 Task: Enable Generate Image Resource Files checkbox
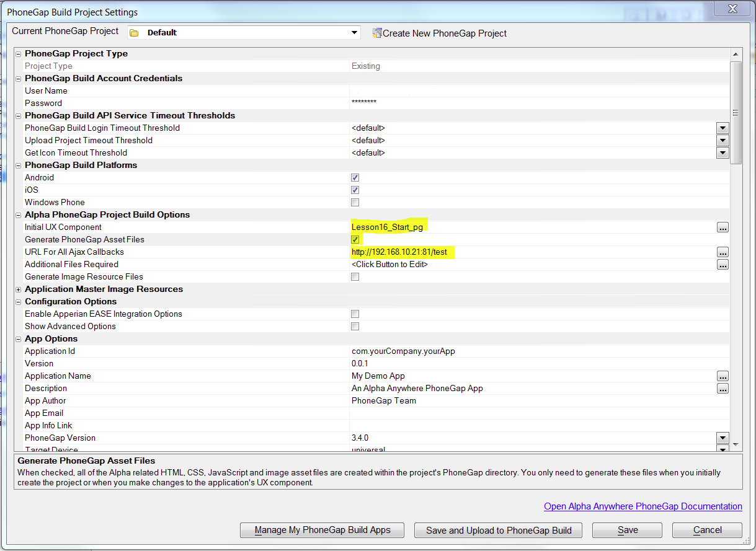pyautogui.click(x=355, y=276)
